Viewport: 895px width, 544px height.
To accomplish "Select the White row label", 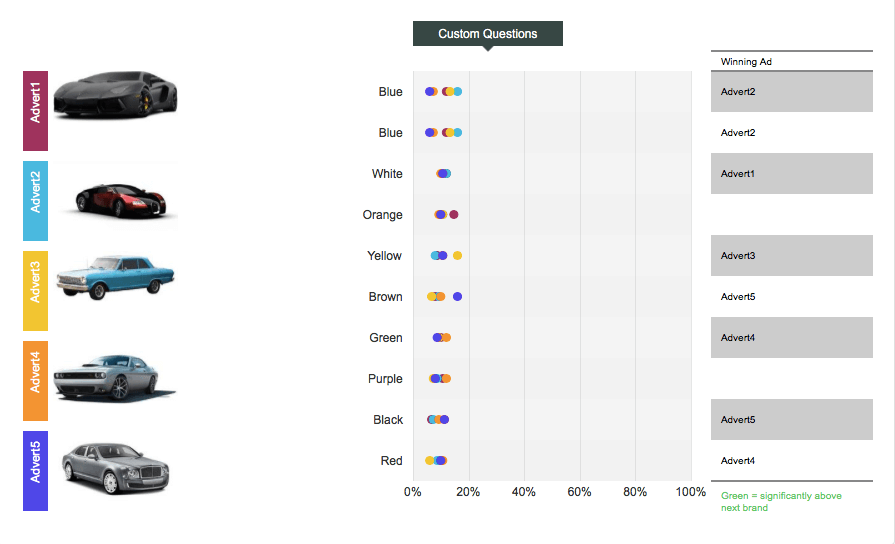I will click(387, 174).
